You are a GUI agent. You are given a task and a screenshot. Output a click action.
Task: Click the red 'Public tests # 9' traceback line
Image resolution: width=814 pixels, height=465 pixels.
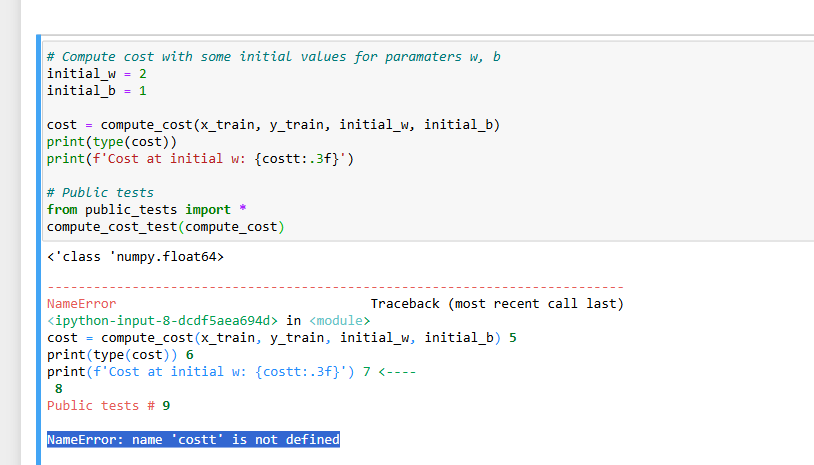tap(108, 406)
